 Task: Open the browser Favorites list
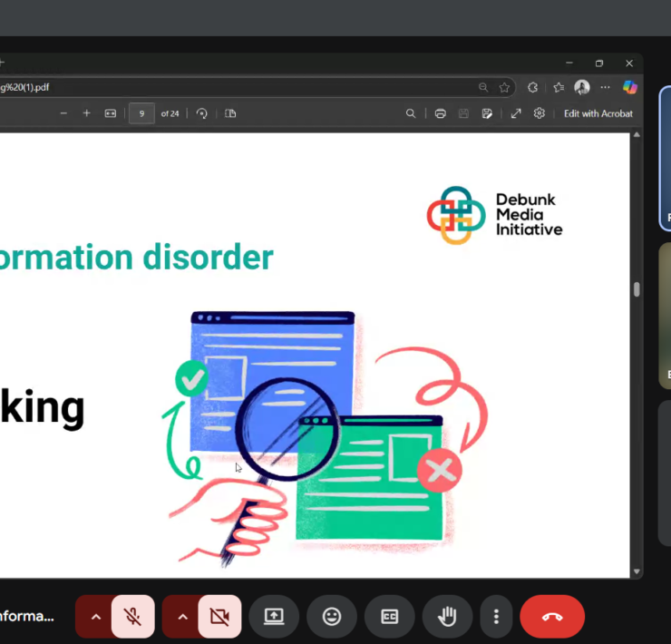(x=559, y=87)
